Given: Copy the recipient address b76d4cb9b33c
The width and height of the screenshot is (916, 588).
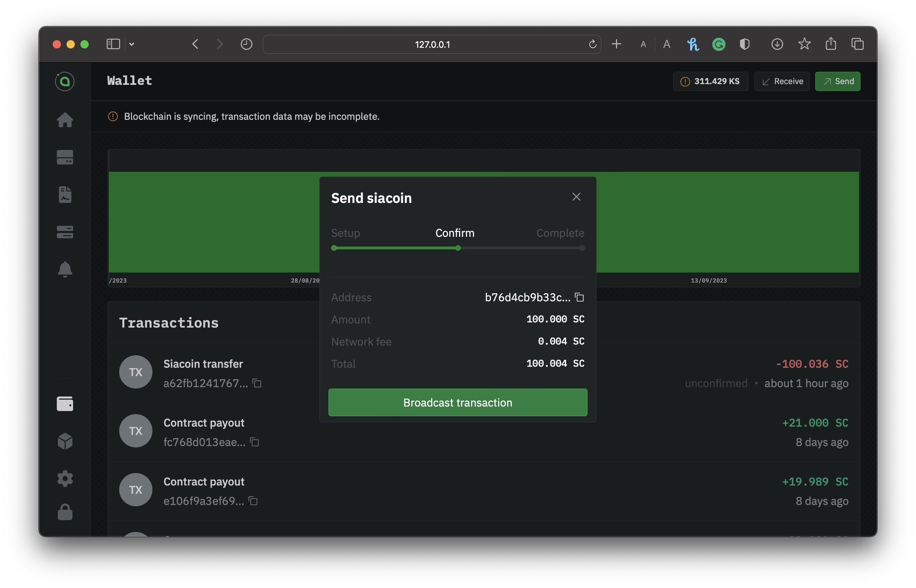Looking at the screenshot, I should click(x=580, y=297).
